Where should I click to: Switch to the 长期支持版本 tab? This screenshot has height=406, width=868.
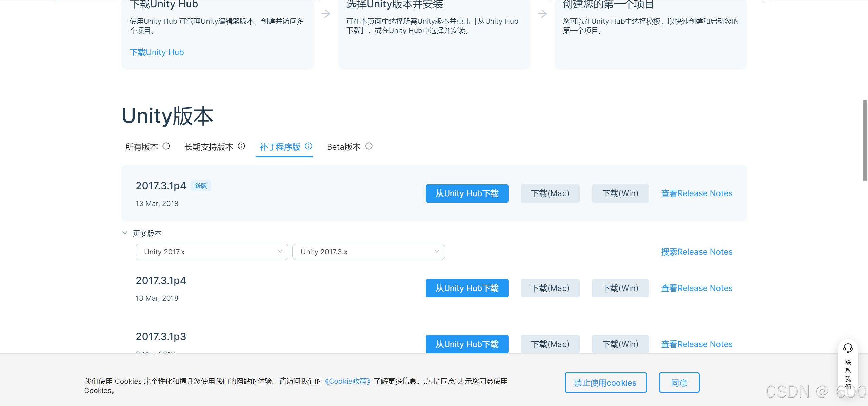point(209,147)
